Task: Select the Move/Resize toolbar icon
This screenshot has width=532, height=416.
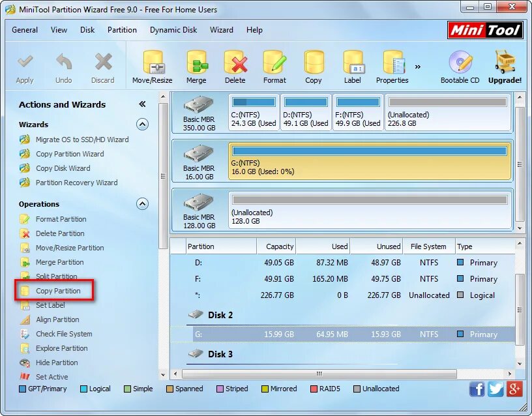Action: tap(153, 62)
